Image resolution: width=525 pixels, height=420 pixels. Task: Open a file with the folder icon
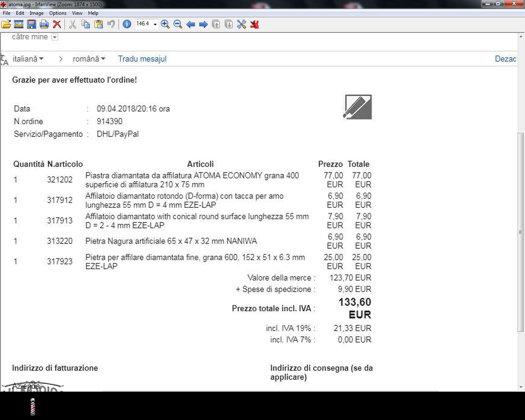[6, 24]
